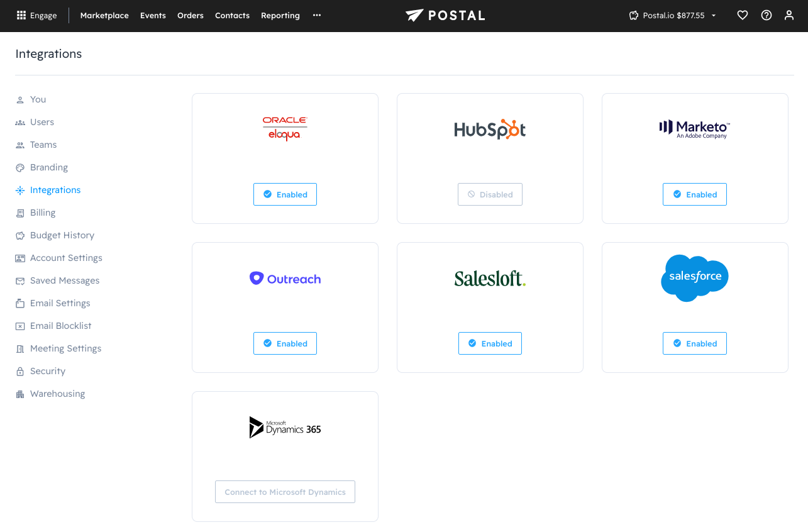Go to the Reporting menu item
808x532 pixels.
[x=280, y=16]
